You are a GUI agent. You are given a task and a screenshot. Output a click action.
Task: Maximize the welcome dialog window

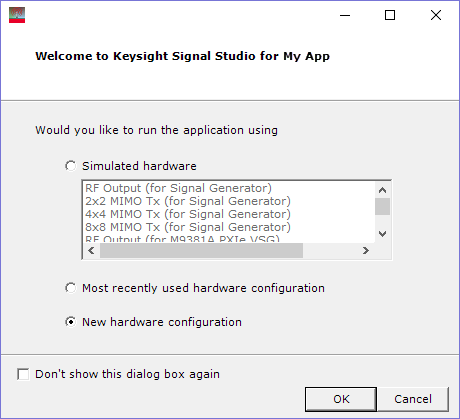pyautogui.click(x=390, y=15)
